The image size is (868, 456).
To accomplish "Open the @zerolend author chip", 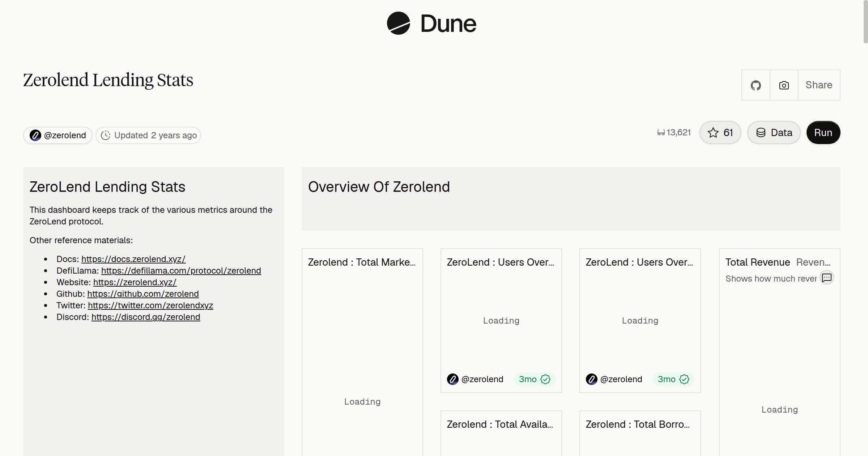I will tap(58, 135).
